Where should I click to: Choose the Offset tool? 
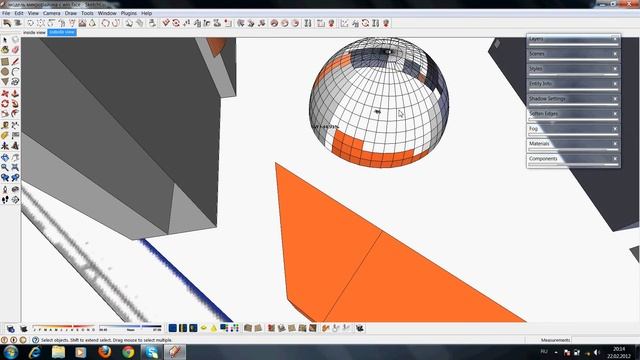tap(15, 114)
